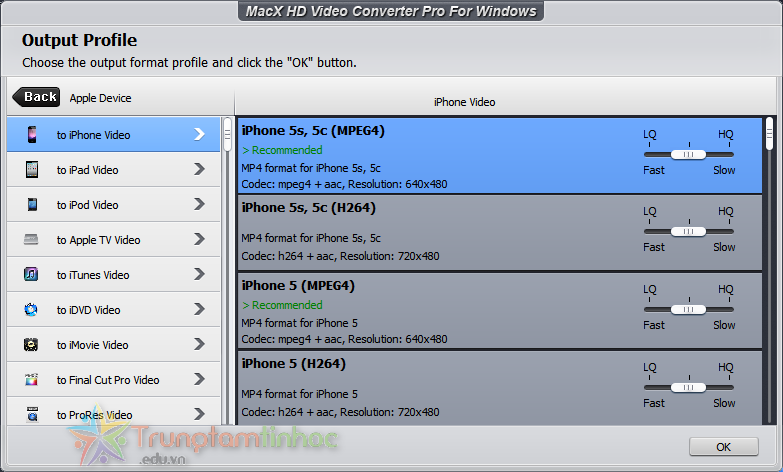Expand the iTunes Video category arrow
The width and height of the screenshot is (783, 472).
(x=199, y=274)
